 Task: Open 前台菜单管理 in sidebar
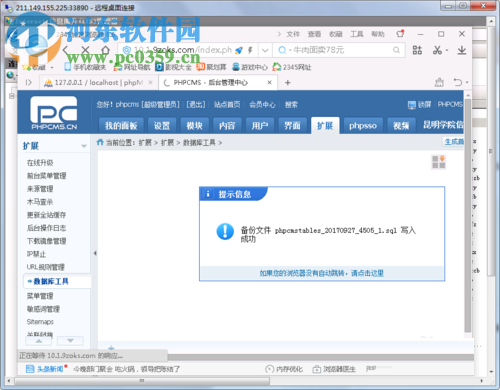tap(46, 176)
